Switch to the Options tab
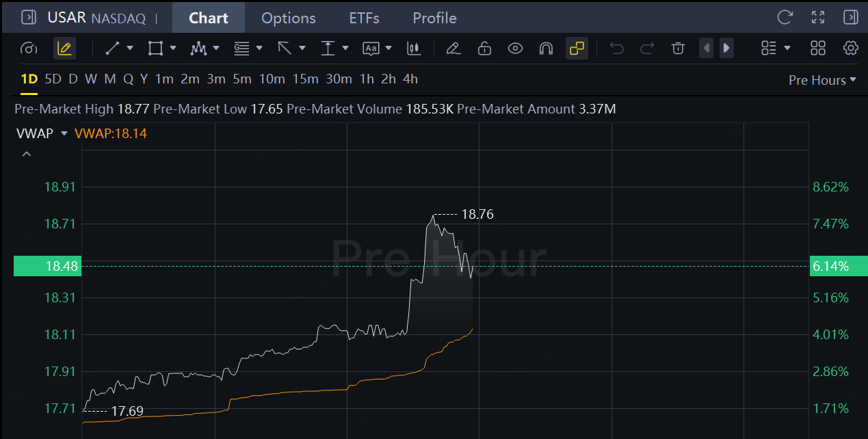 289,18
